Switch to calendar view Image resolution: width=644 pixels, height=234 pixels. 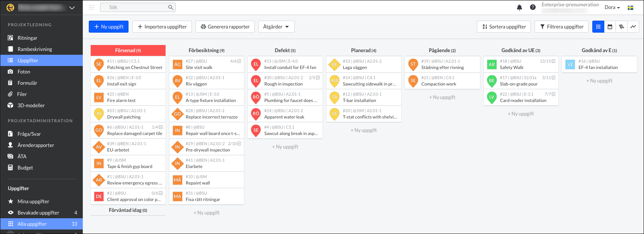pyautogui.click(x=610, y=27)
